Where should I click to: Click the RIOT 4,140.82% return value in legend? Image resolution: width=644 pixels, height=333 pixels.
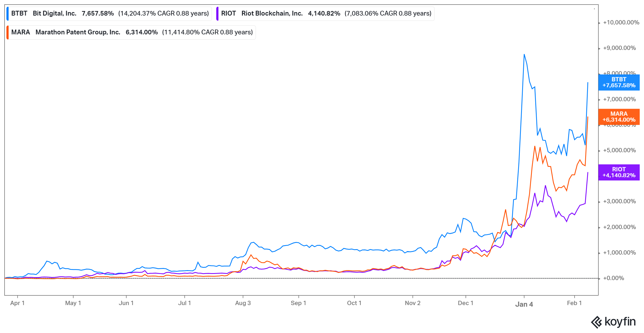(x=324, y=13)
